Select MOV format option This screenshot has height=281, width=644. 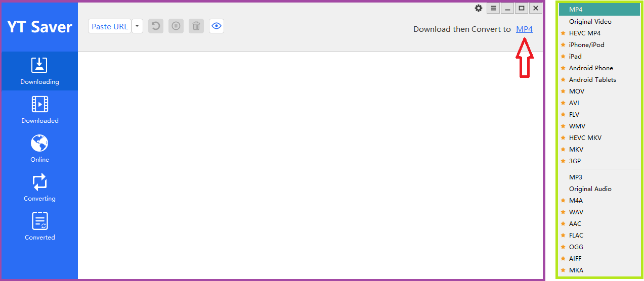click(599, 91)
